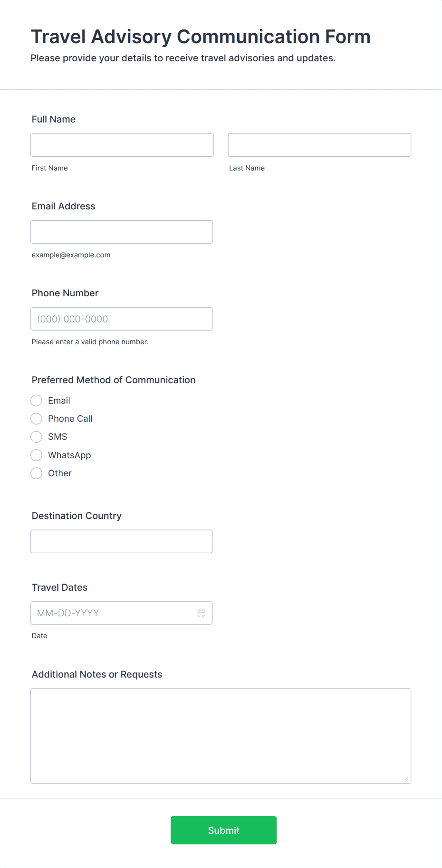This screenshot has width=442, height=868.
Task: Select the SMS radio button
Action: (x=37, y=437)
